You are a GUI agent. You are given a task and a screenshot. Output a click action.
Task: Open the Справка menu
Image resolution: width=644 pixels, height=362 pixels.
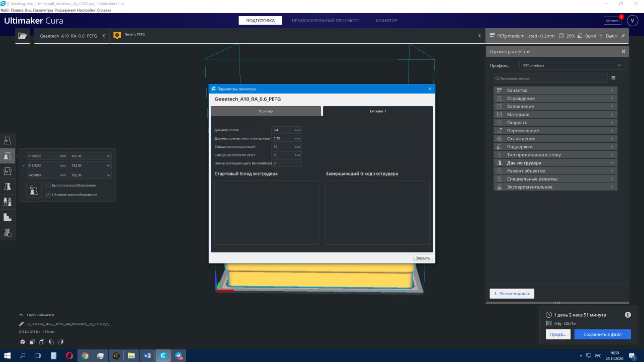pyautogui.click(x=104, y=10)
